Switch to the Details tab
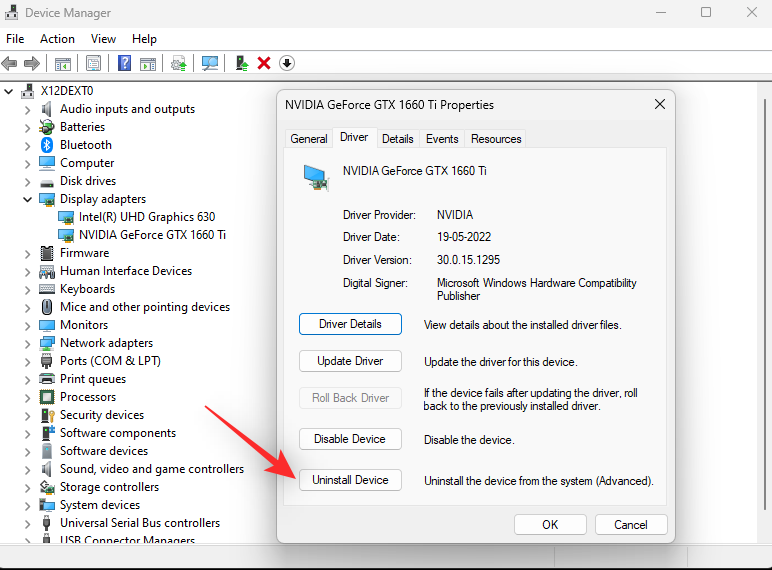Screen dimensions: 772x570 (x=397, y=139)
